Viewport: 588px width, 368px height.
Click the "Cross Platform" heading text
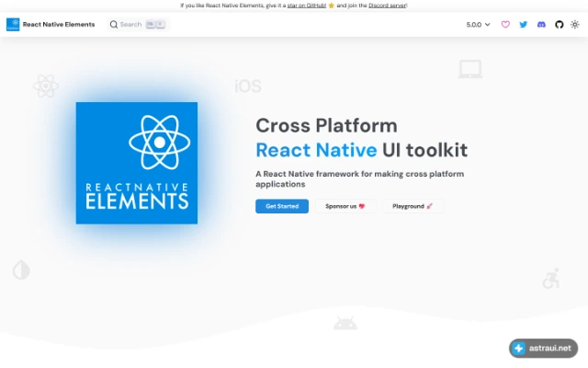coord(326,125)
